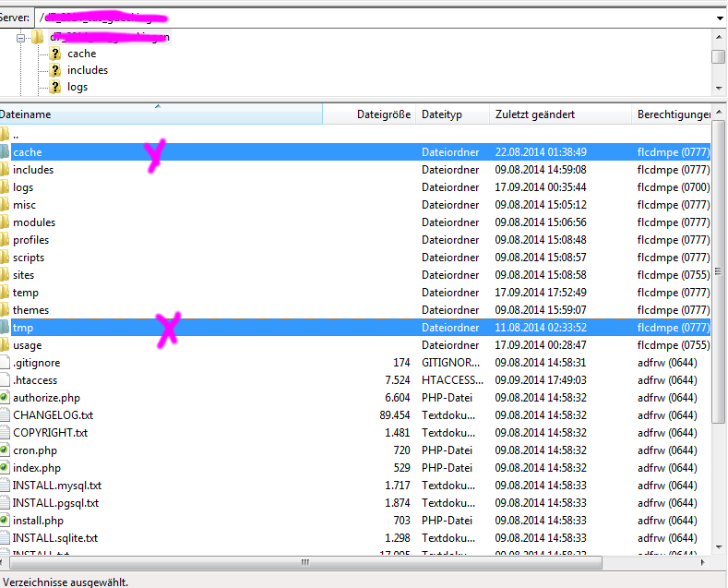
Task: Select the themes folder
Action: tap(31, 310)
